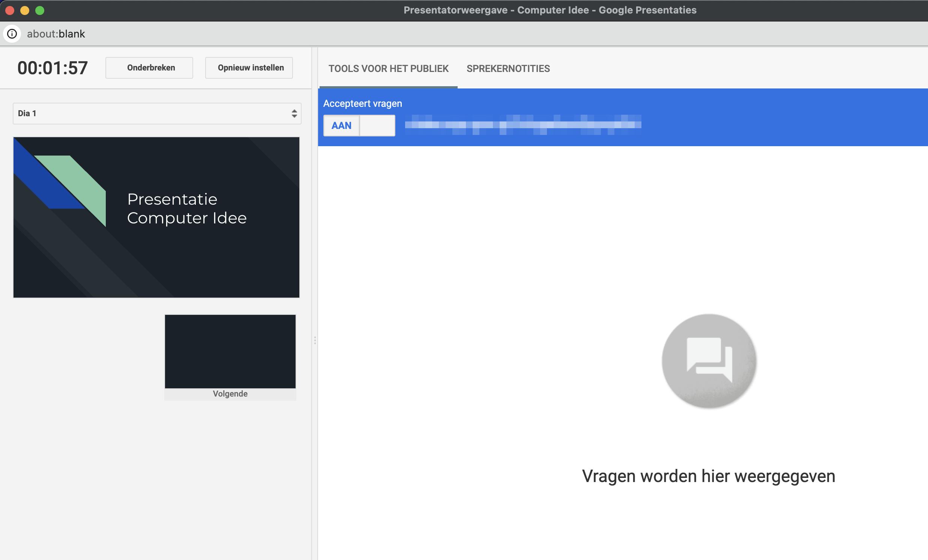This screenshot has width=928, height=560.
Task: Select the TOOLS VOOR HET PUBLIEK tab
Action: 388,69
